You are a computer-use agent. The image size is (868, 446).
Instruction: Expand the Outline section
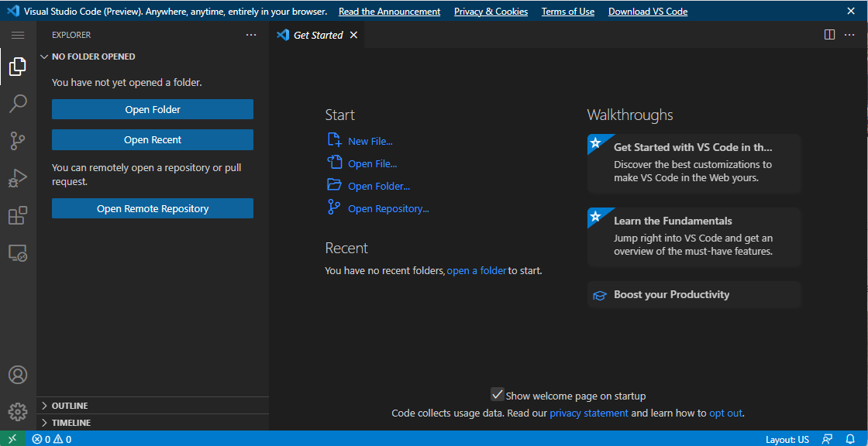152,406
